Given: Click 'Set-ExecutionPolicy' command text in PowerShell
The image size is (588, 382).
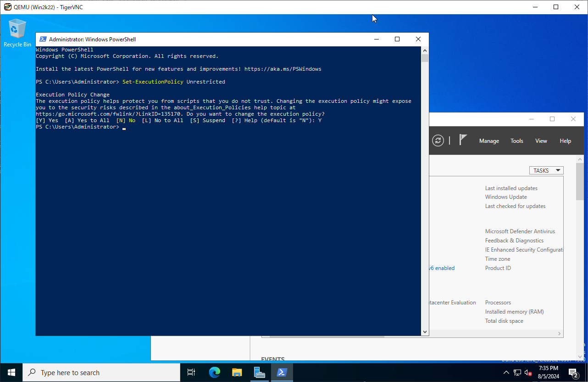Looking at the screenshot, I should click(153, 82).
